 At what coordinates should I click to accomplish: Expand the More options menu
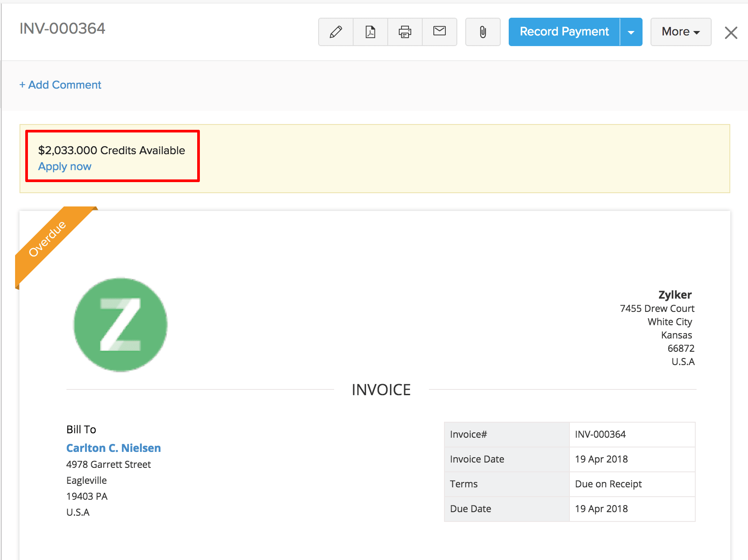point(680,31)
